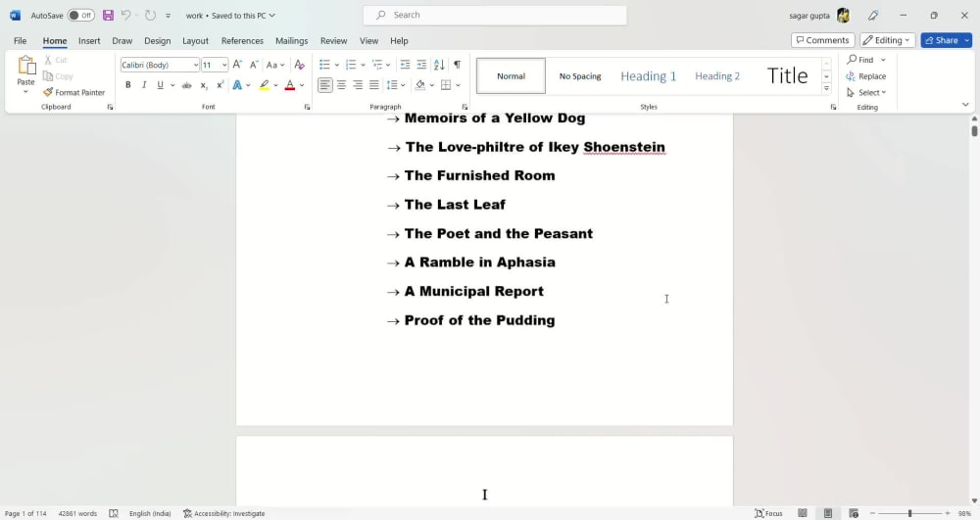Increase paragraph indent

(421, 65)
